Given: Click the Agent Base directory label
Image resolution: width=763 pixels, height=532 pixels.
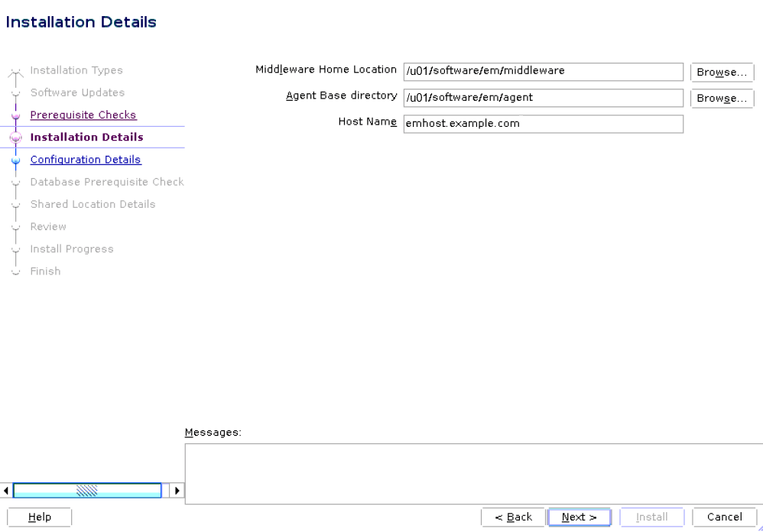Looking at the screenshot, I should click(x=342, y=96).
